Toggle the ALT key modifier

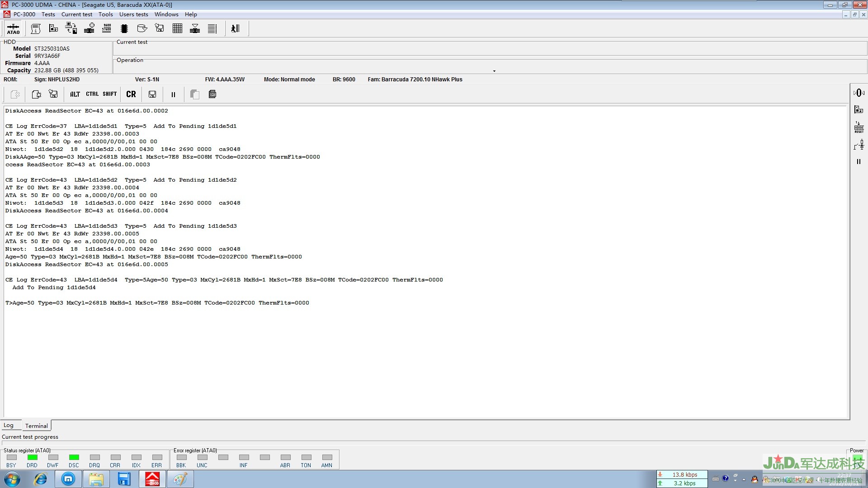[75, 94]
